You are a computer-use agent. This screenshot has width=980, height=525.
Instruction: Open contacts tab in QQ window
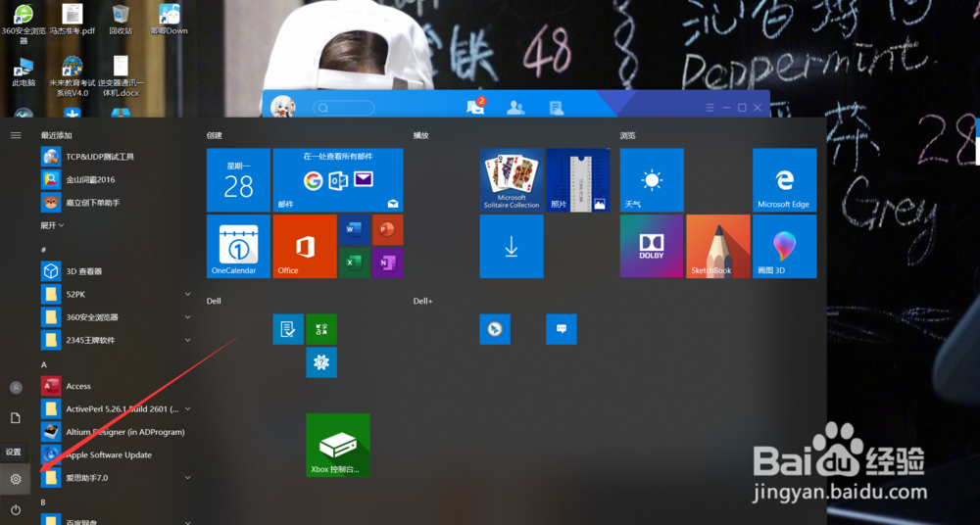515,108
